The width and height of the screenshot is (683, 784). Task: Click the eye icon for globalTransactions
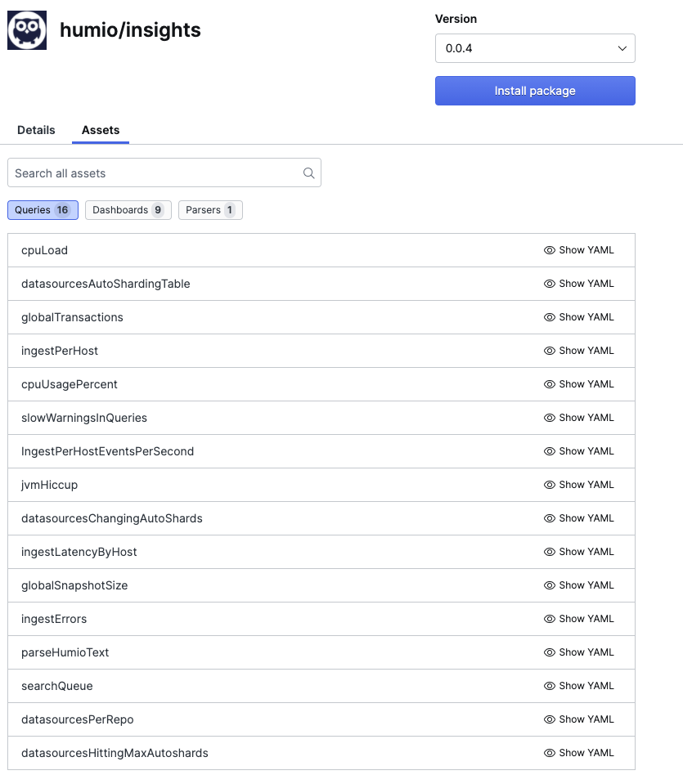pos(550,317)
